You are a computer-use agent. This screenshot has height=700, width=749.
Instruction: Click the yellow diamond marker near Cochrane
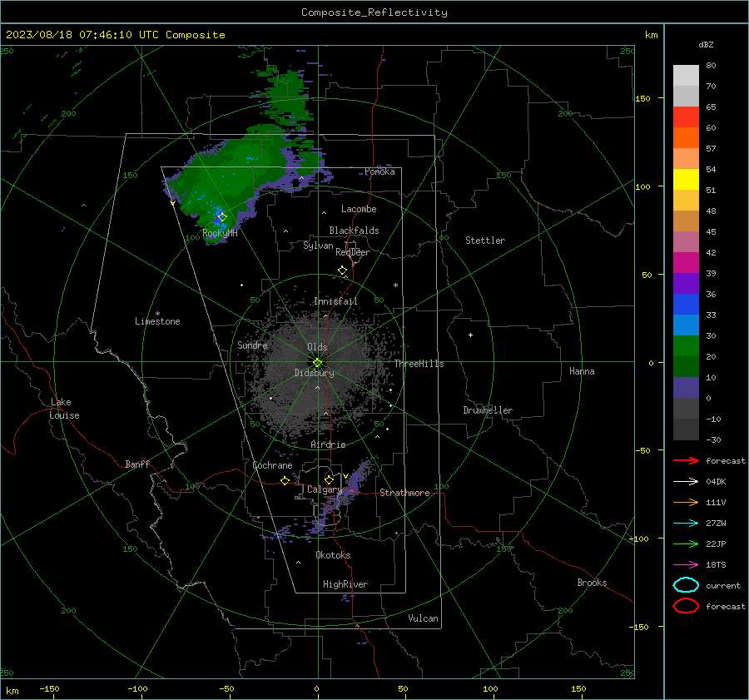[x=285, y=480]
